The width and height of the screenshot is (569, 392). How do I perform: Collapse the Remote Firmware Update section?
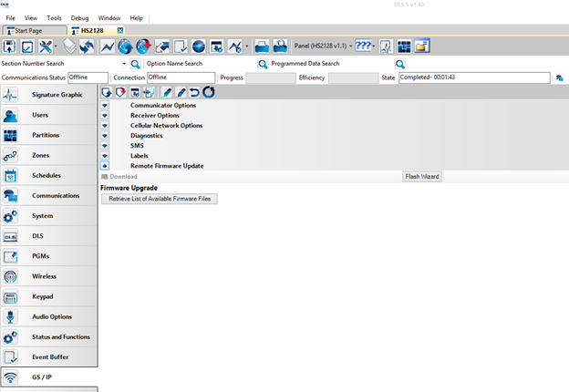pos(105,166)
